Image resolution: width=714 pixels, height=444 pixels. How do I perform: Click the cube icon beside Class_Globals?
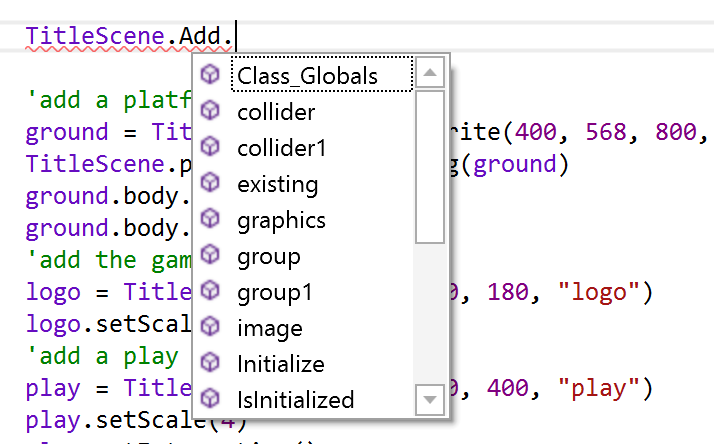point(210,76)
